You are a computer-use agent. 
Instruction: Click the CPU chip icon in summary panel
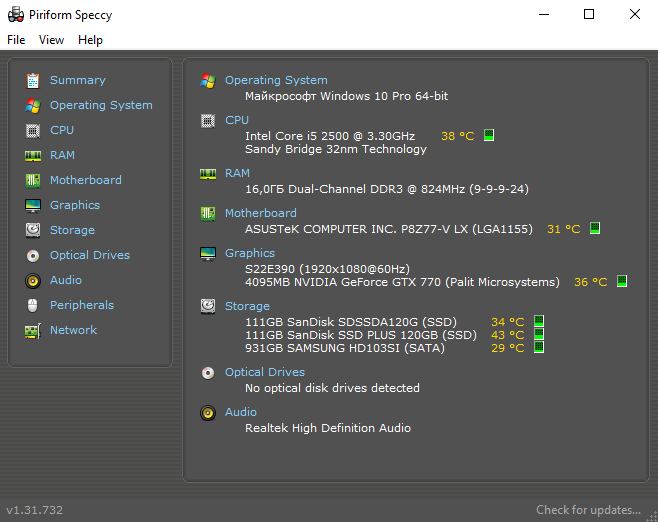(208, 121)
